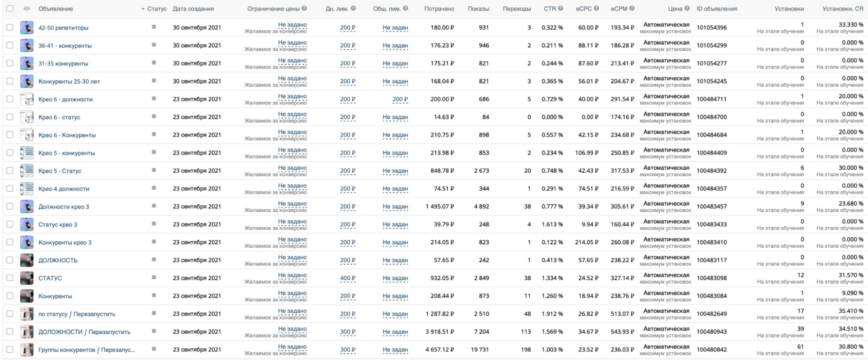Click help icon next to Ограничение цены
The image size is (868, 360).
coord(304,8)
